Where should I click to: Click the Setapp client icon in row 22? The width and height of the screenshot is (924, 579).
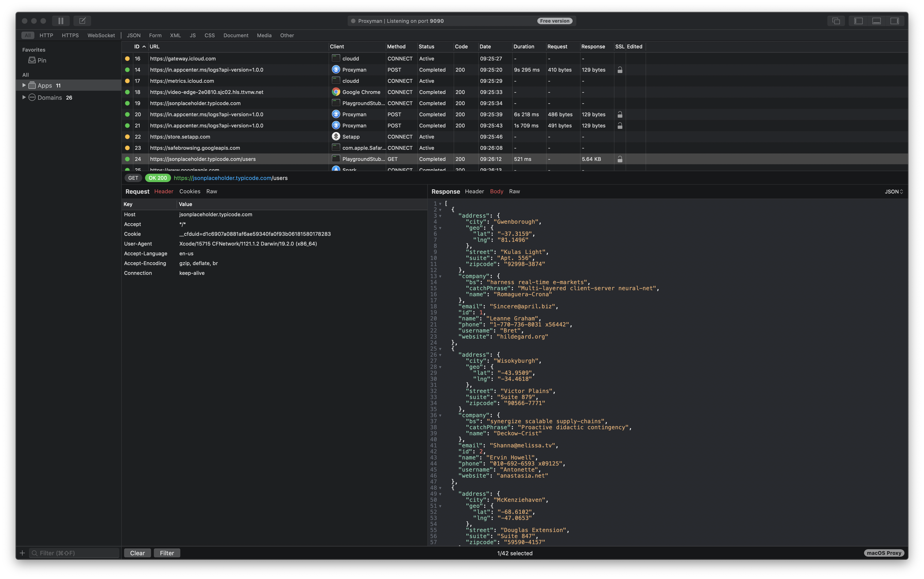[336, 137]
